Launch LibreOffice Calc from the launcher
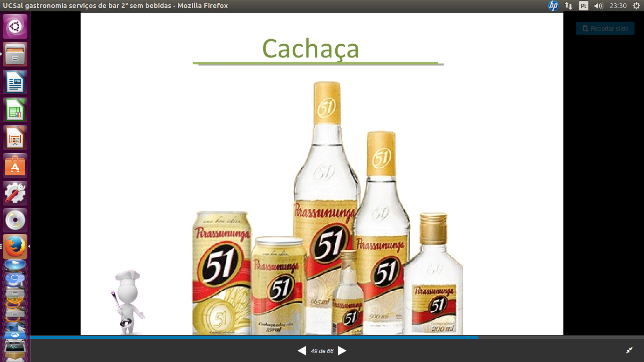Screen dimensions: 644x362 click(15, 110)
